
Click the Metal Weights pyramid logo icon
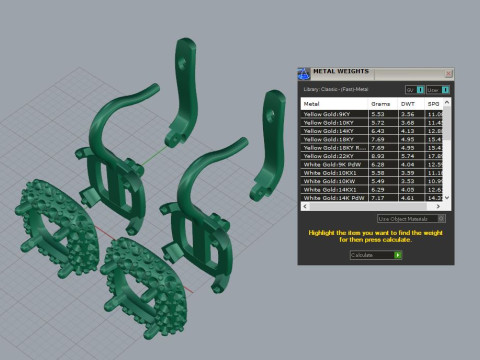304,74
